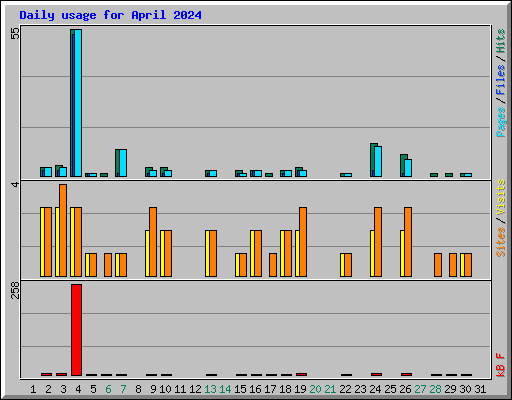Click green day label '28'

click(x=435, y=389)
